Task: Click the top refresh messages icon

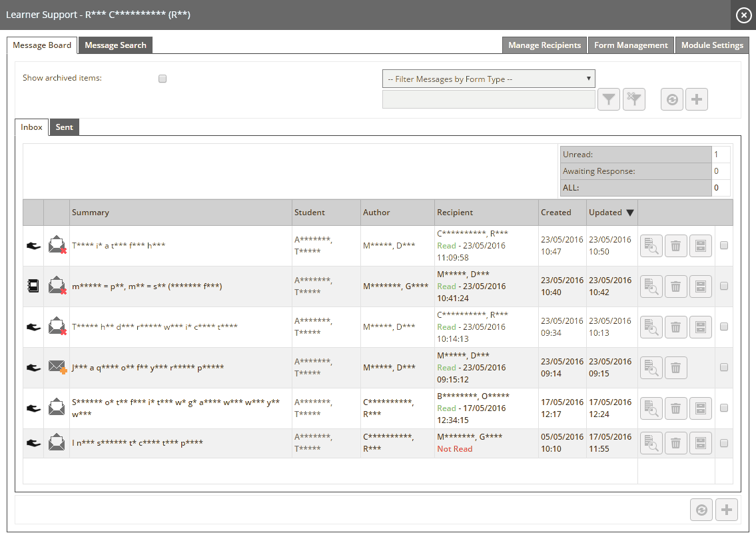Action: 672,99
